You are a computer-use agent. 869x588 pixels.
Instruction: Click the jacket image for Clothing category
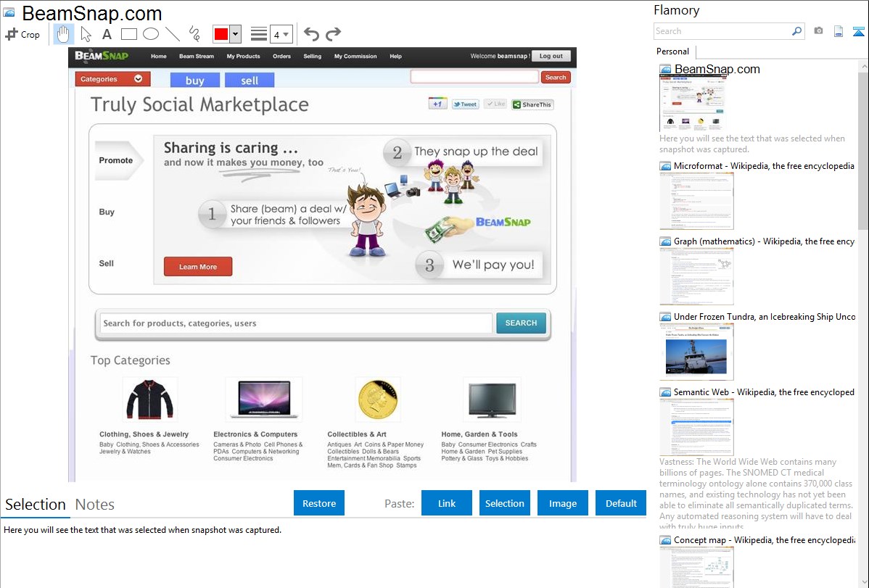click(149, 399)
